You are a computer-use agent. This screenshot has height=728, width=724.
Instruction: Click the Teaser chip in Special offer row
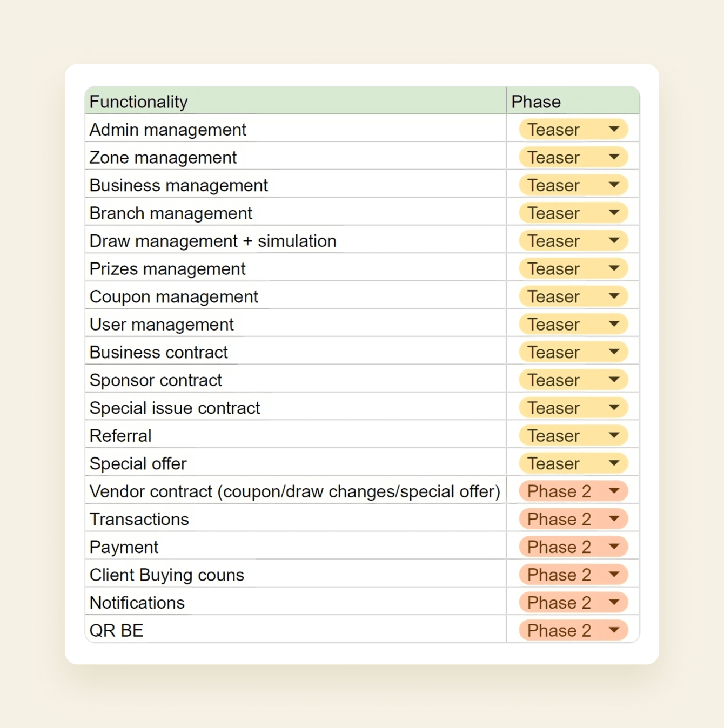554,463
